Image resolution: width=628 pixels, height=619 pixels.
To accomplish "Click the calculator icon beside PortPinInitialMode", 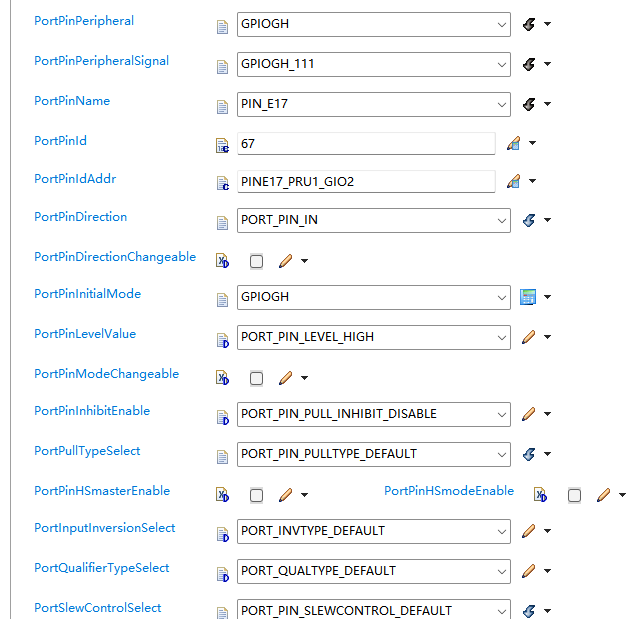I will (529, 297).
